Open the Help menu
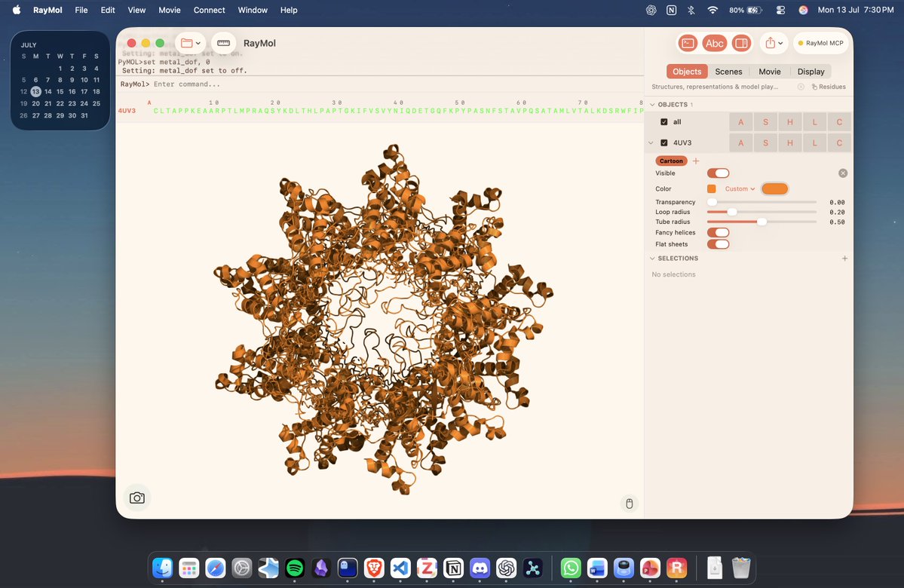Image resolution: width=904 pixels, height=588 pixels. point(289,10)
